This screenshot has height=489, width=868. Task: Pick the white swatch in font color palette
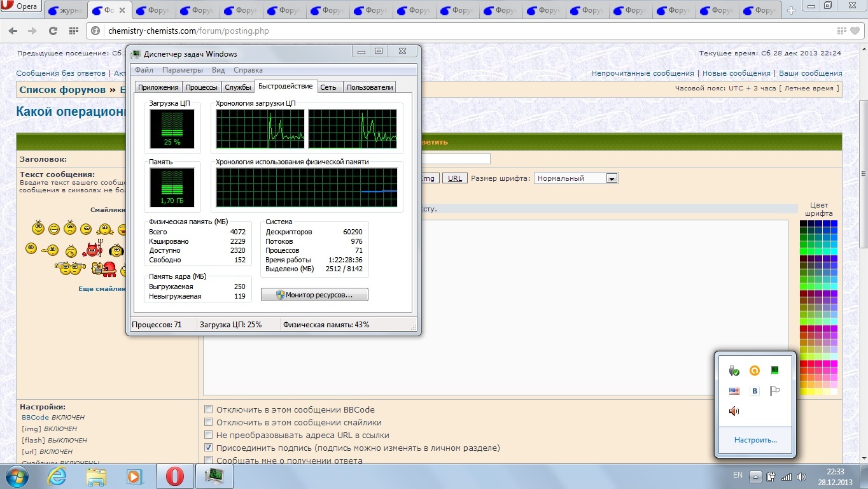pos(834,392)
